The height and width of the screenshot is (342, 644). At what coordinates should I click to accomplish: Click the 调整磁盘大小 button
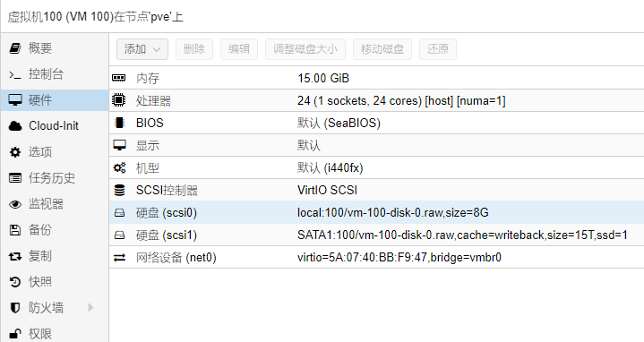[x=305, y=49]
